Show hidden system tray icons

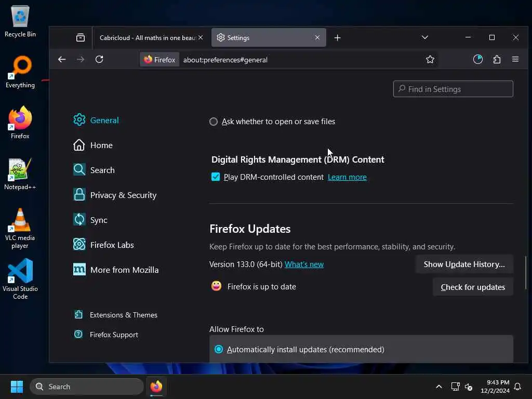[438, 387]
